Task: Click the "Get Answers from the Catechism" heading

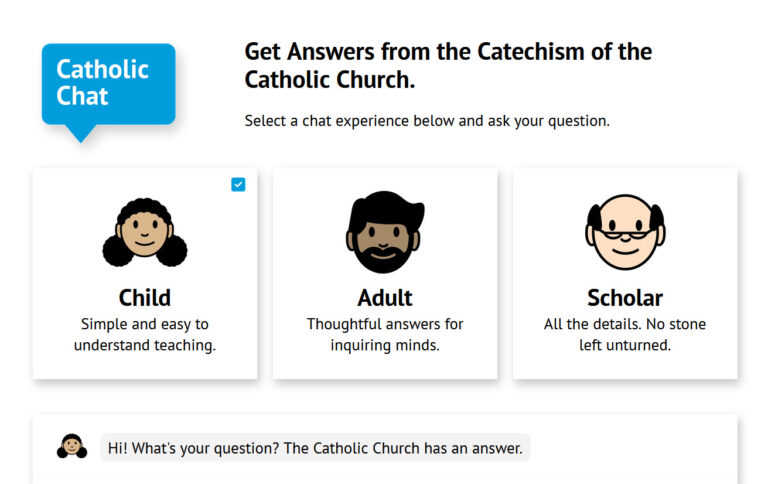Action: point(448,52)
